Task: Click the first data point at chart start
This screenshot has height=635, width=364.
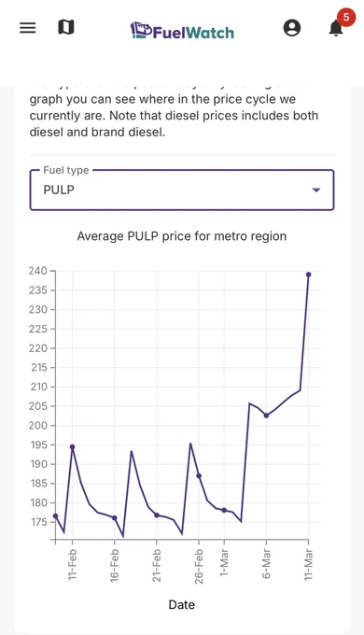Action: coord(55,516)
